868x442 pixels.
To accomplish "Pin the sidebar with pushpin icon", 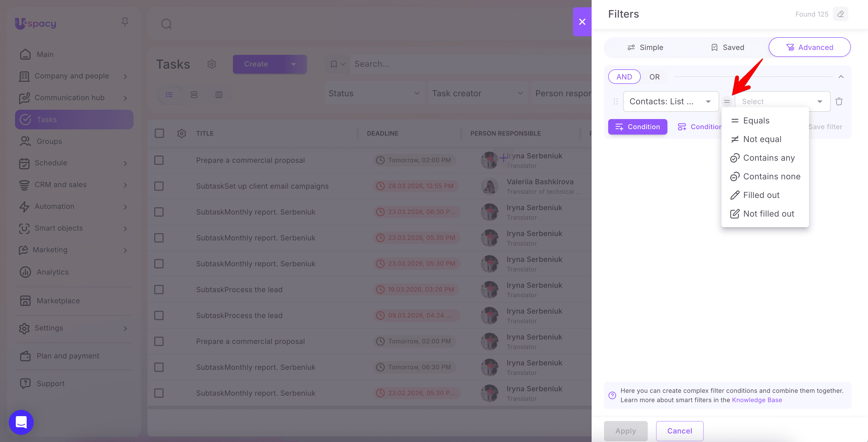I will (125, 22).
